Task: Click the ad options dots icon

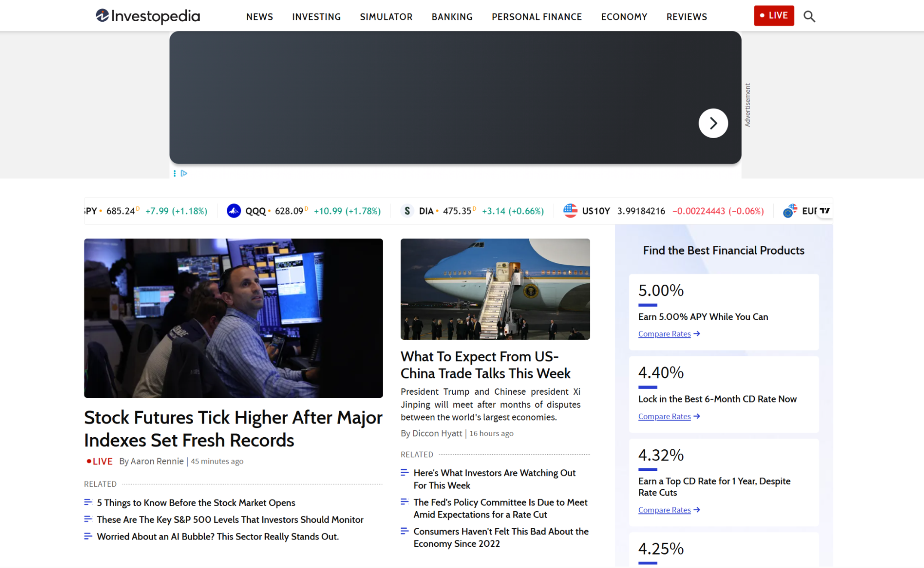Action: pyautogui.click(x=174, y=173)
